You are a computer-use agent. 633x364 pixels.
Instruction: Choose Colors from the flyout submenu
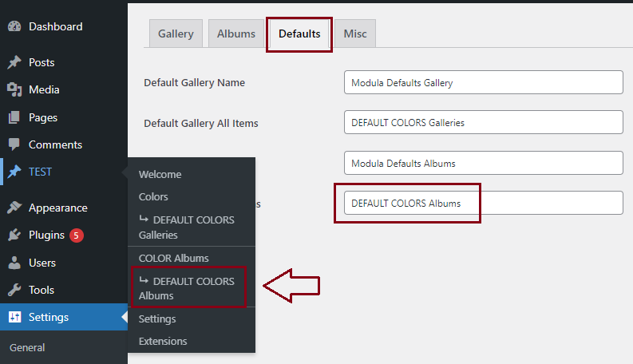click(x=153, y=196)
